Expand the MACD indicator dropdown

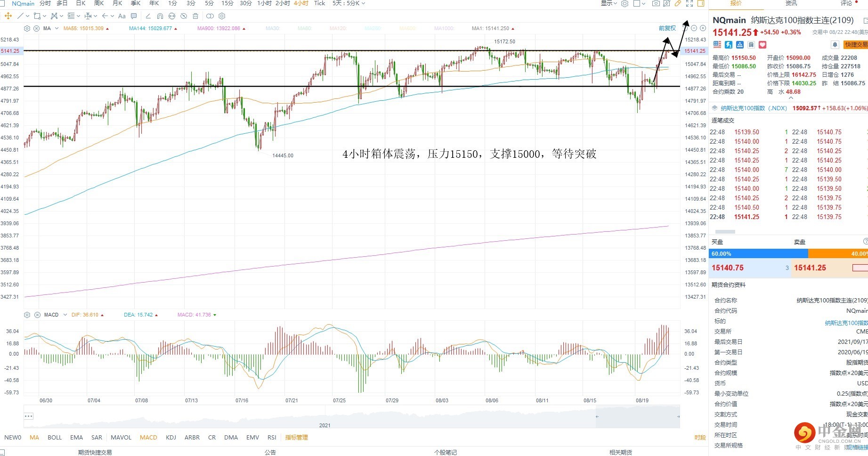[65, 315]
